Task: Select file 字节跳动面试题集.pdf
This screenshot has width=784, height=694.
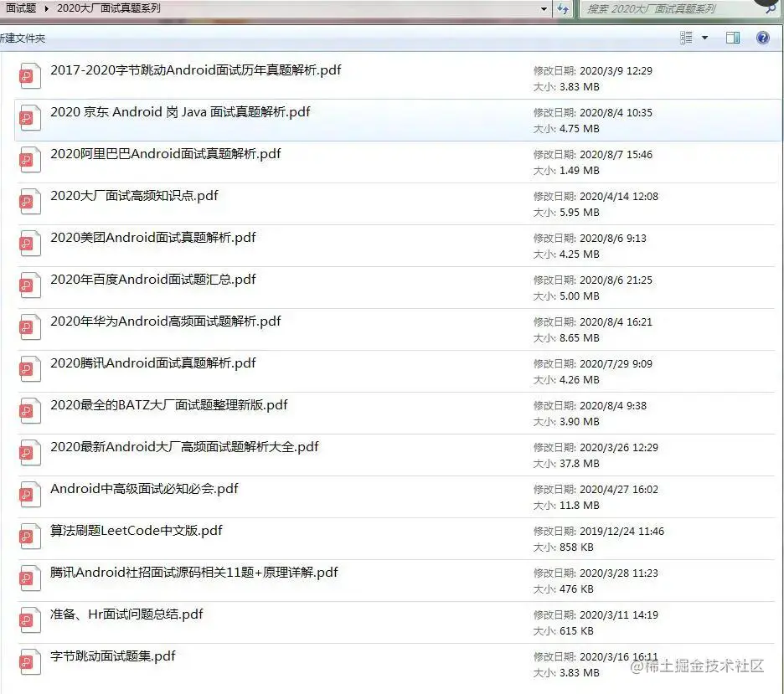Action: [113, 657]
